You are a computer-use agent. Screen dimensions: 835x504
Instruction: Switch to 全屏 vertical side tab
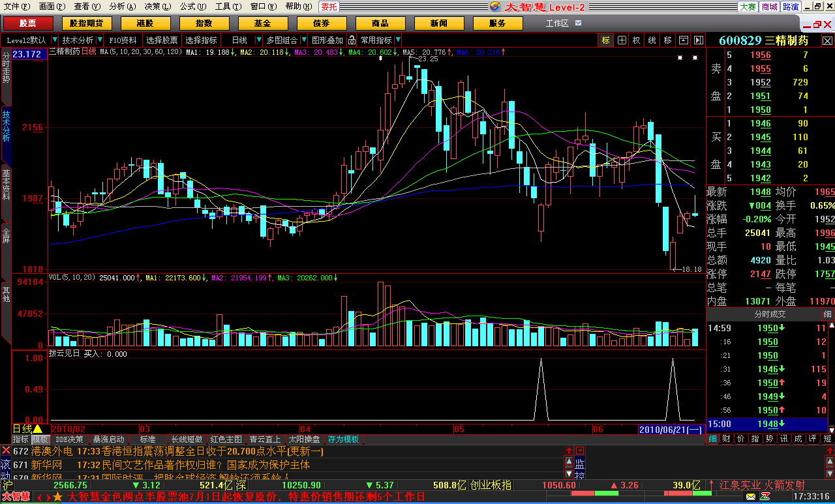[x=6, y=235]
